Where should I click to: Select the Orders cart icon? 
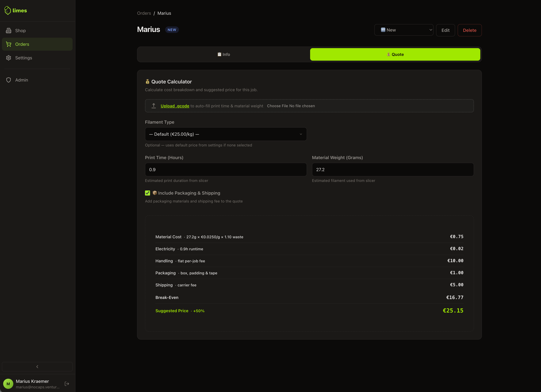(x=9, y=44)
